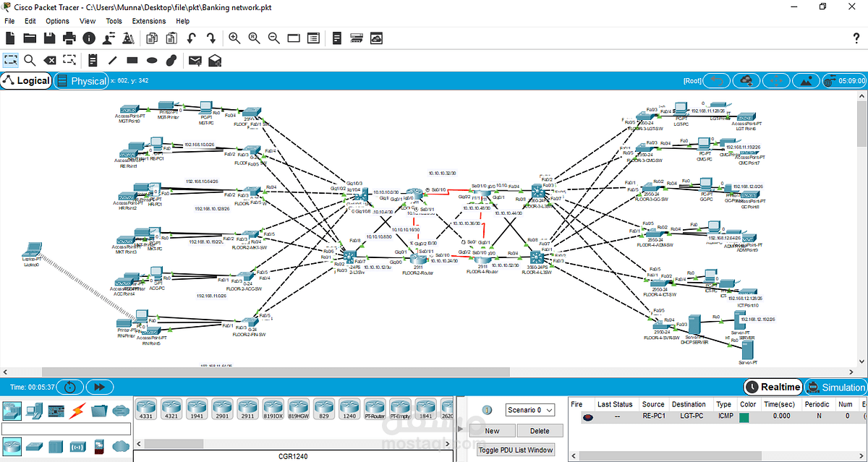
Task: Select Switches subcategory icon
Action: click(33, 447)
